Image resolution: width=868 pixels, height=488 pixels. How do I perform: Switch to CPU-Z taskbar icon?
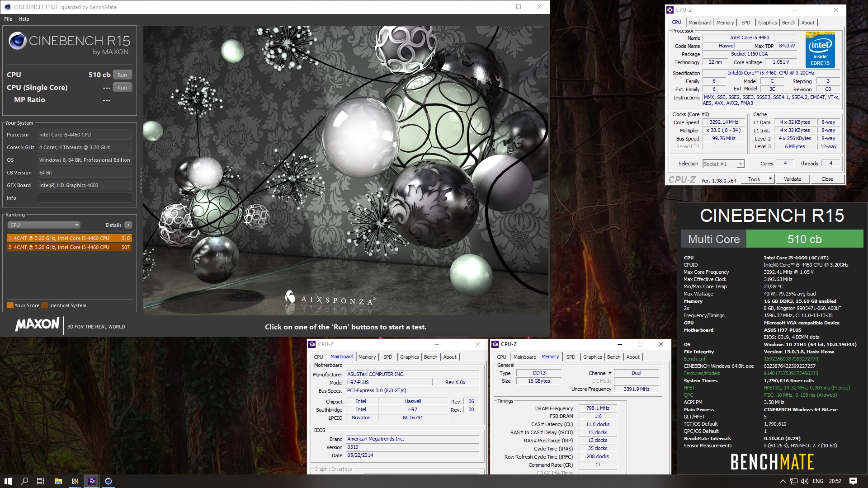(92, 481)
